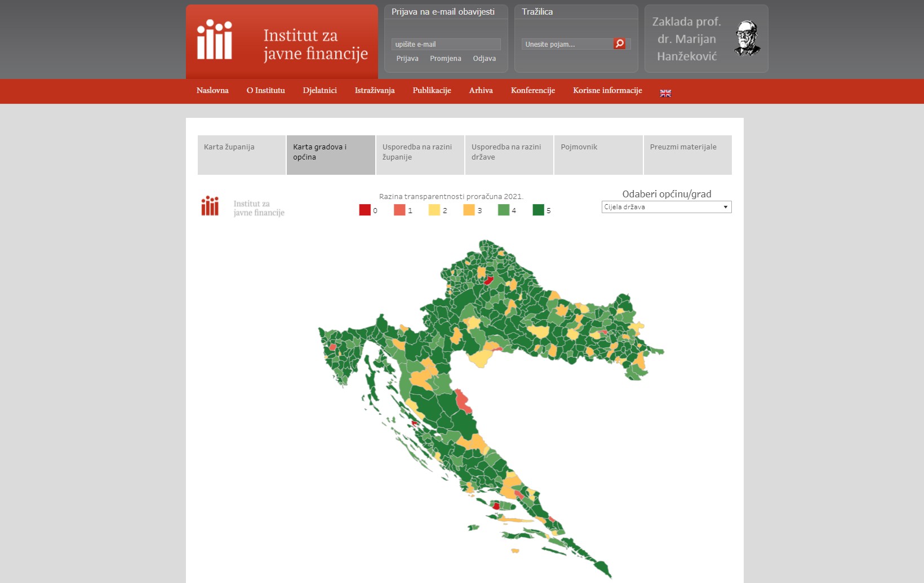
Task: Select the level 0 red legend swatch
Action: tap(365, 210)
